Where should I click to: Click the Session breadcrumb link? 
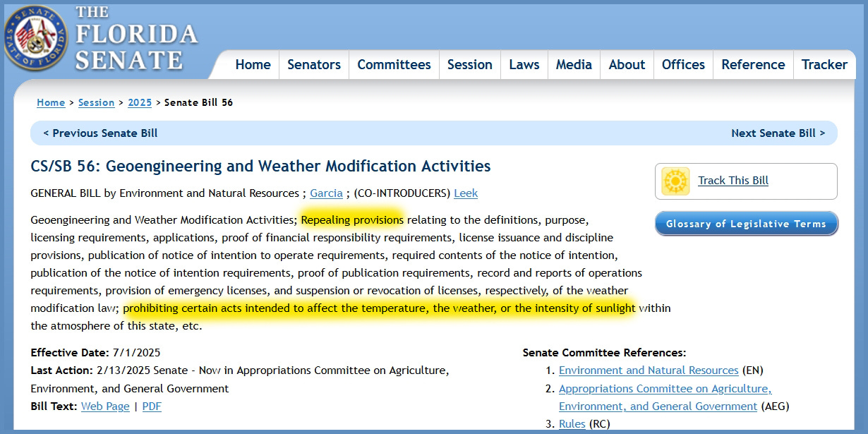[96, 102]
